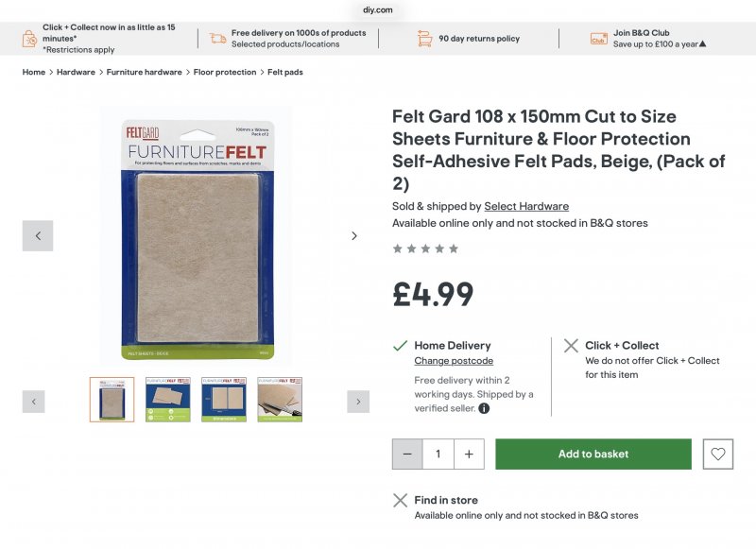Select the second product thumbnail image
This screenshot has width=756, height=549.
click(x=168, y=400)
